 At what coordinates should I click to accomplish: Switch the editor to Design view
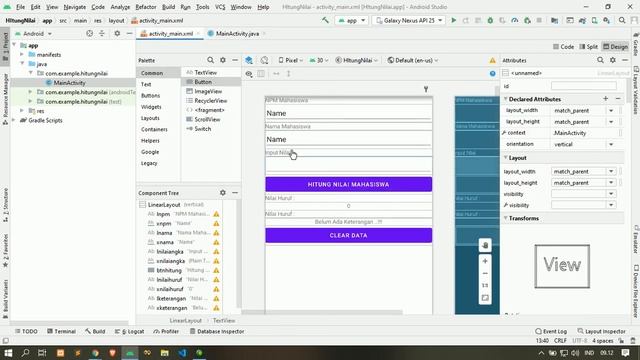pos(616,47)
